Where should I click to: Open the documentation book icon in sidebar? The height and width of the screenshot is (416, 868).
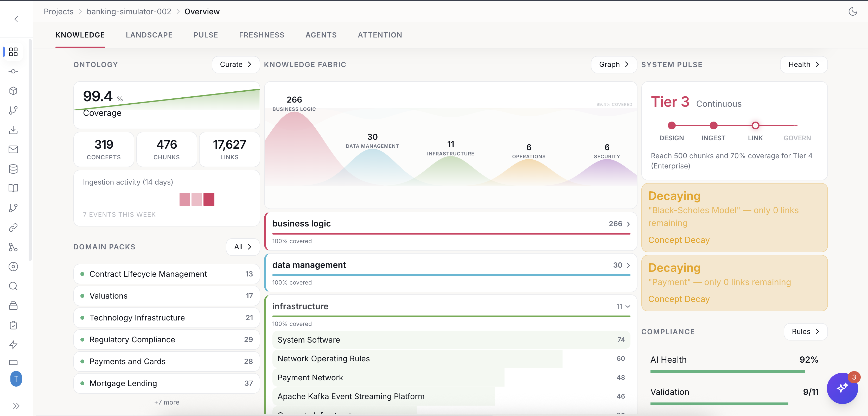coord(13,188)
